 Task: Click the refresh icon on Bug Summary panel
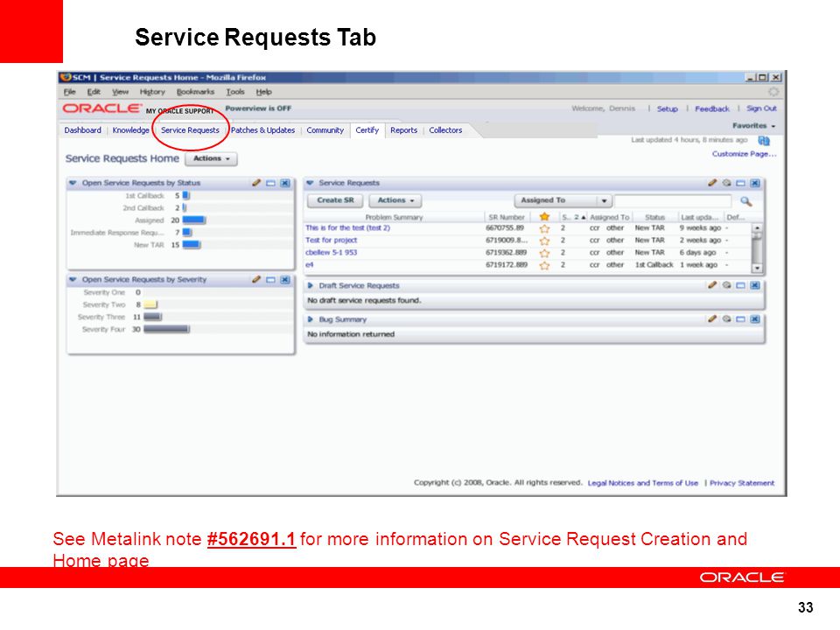coord(726,319)
